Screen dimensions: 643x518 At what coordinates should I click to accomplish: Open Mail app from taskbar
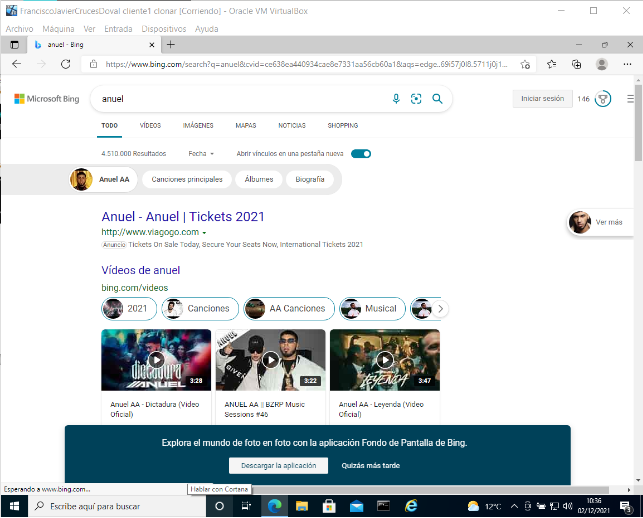[356, 506]
